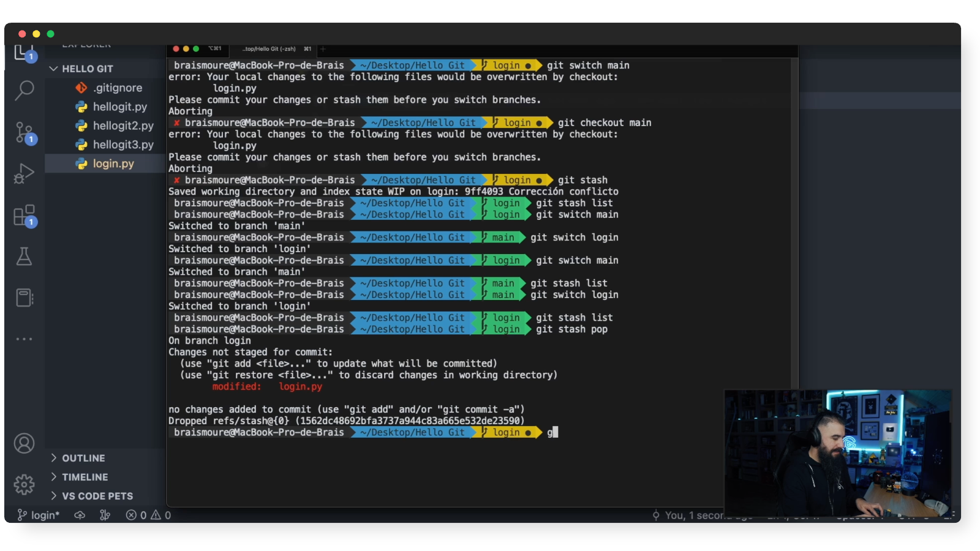The height and width of the screenshot is (551, 980).
Task: Close the outer VS Code window
Action: click(22, 34)
